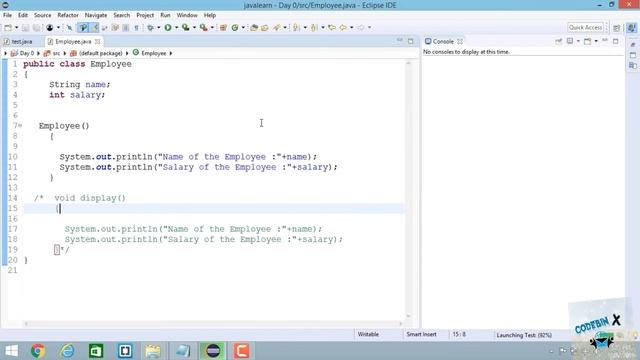This screenshot has width=640, height=360.
Task: Click the Open Type icon
Action: tap(253, 27)
